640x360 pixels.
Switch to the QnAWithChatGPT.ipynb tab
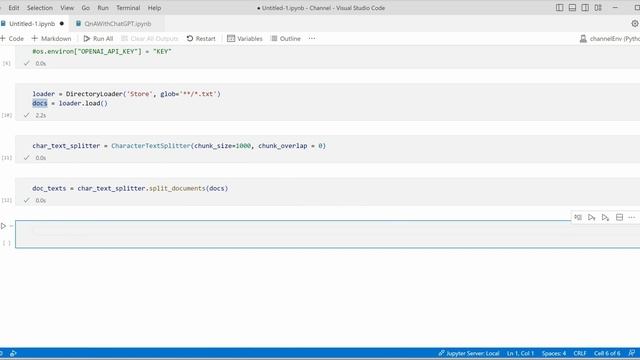(x=118, y=24)
